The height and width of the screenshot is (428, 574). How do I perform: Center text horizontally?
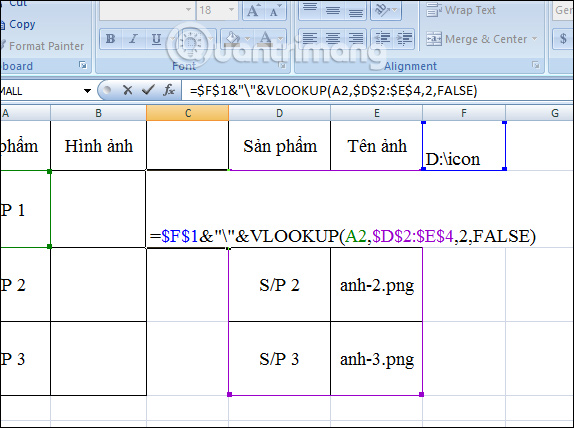(333, 39)
